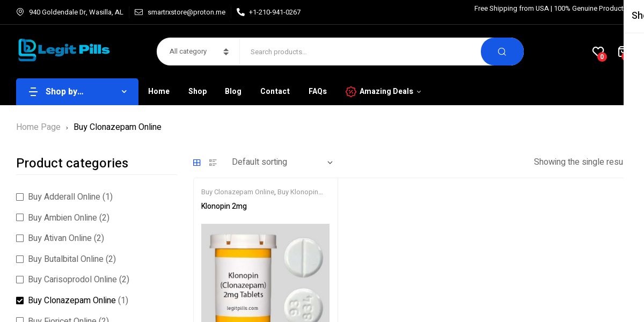Screen dimensions: 644x322
Task: Click the blue magnifier search button
Action: (x=502, y=52)
